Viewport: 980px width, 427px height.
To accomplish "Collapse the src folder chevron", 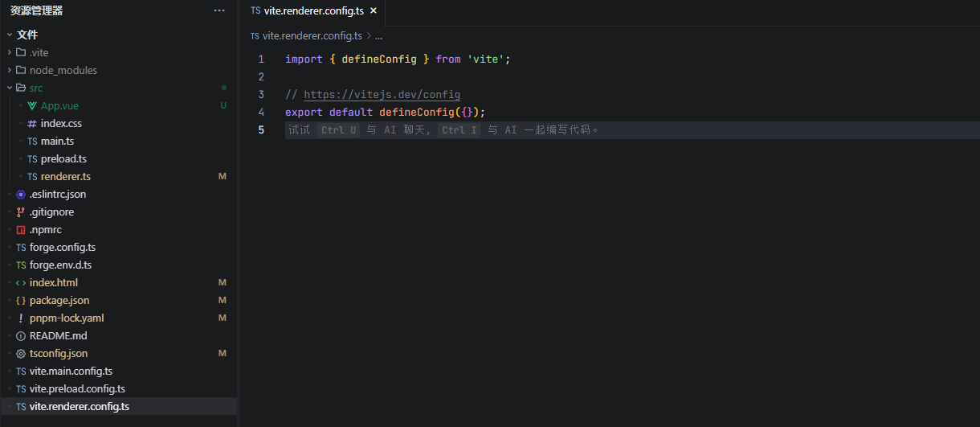I will point(10,88).
